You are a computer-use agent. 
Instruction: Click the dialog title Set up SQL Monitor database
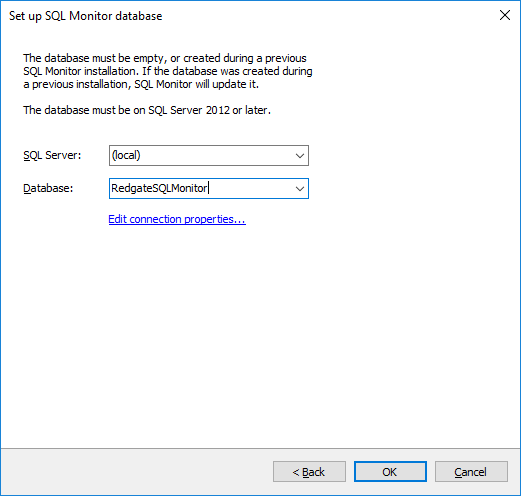click(85, 16)
